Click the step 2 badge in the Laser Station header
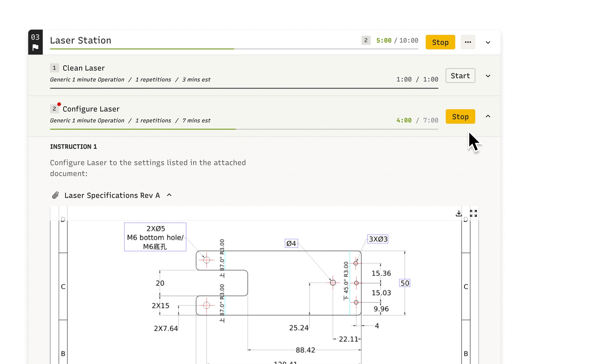Image resolution: width=614 pixels, height=364 pixels. (366, 40)
